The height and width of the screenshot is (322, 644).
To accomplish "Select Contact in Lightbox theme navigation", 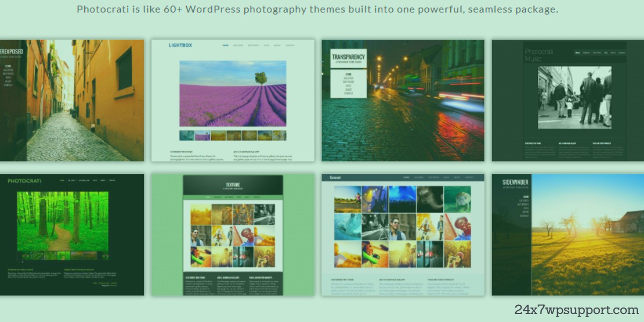I will 290,46.
